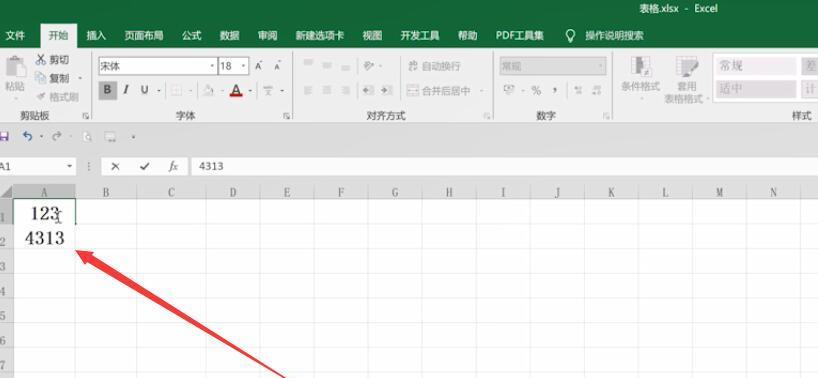Click the accounting number format icon
818x378 pixels.
[509, 90]
